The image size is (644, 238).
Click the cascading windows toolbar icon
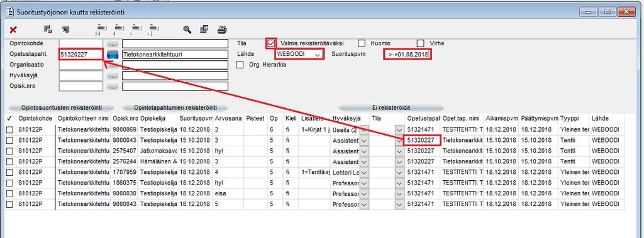click(48, 29)
